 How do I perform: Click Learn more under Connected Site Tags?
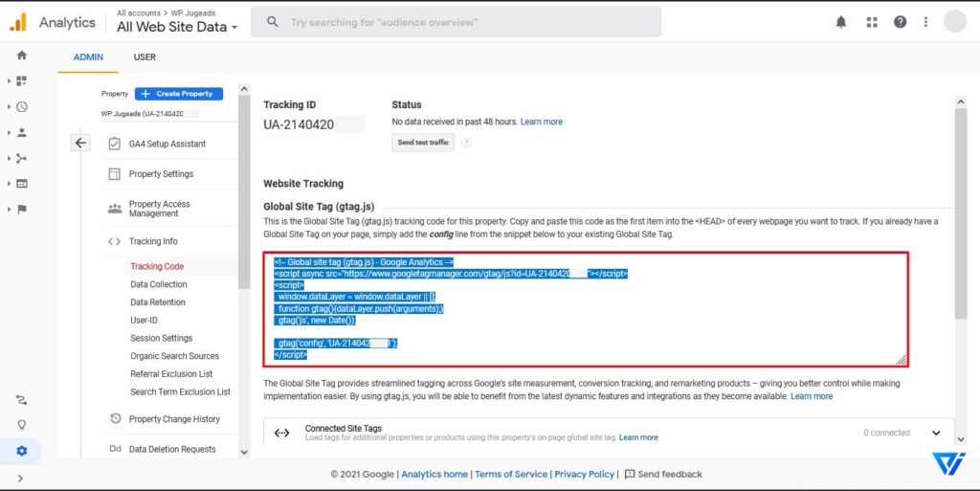tap(638, 438)
